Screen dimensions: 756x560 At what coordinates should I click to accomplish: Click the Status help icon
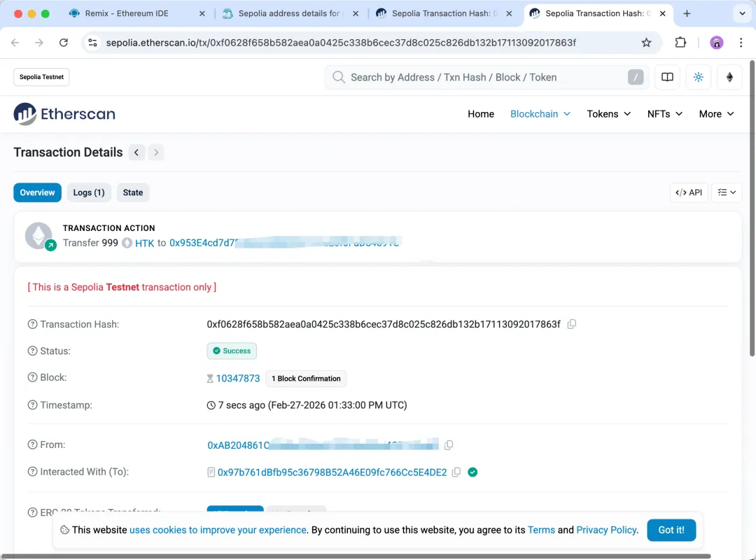coord(32,351)
